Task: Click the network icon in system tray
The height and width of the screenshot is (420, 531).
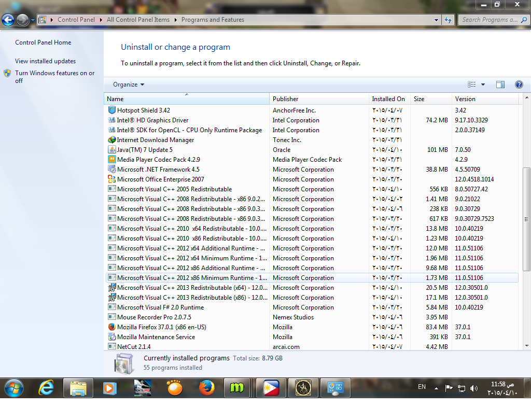Action: [461, 388]
